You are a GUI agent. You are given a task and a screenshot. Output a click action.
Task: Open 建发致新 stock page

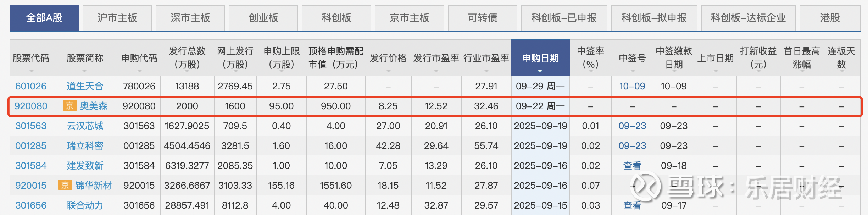click(x=85, y=166)
